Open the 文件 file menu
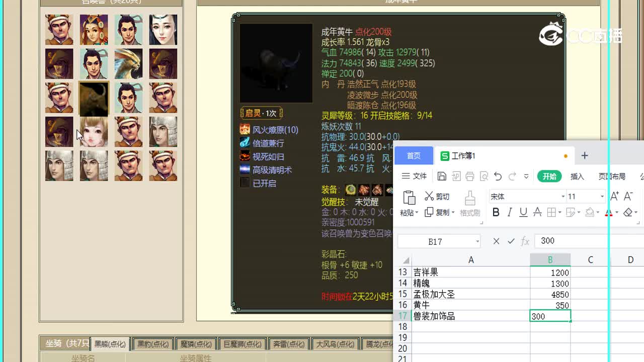The width and height of the screenshot is (644, 362). [x=414, y=176]
